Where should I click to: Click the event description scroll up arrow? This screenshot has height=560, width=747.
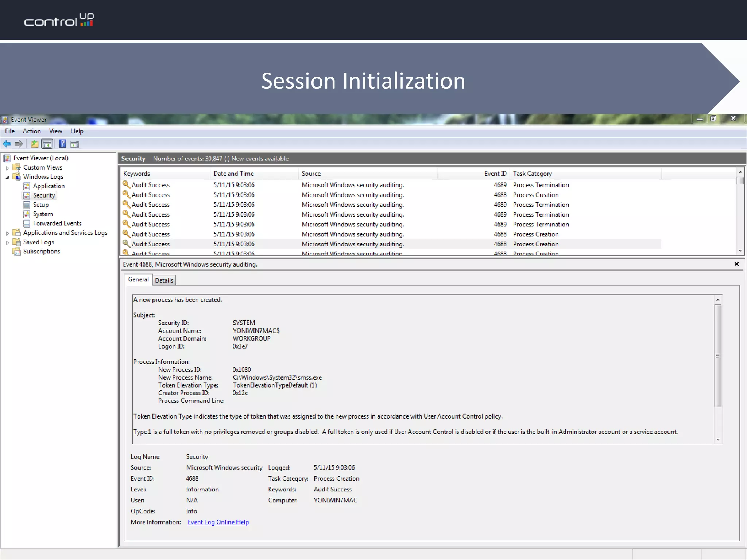(717, 300)
